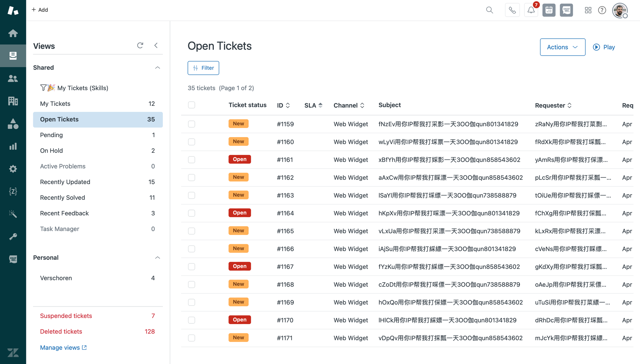Open Customers icon in left navigation

pyautogui.click(x=13, y=79)
